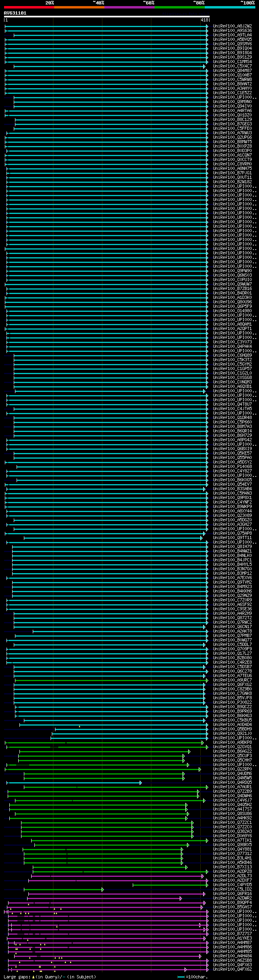Select hit label UniRef100_A9S636
Viewport: 259px width, 980px height.
[232, 30]
